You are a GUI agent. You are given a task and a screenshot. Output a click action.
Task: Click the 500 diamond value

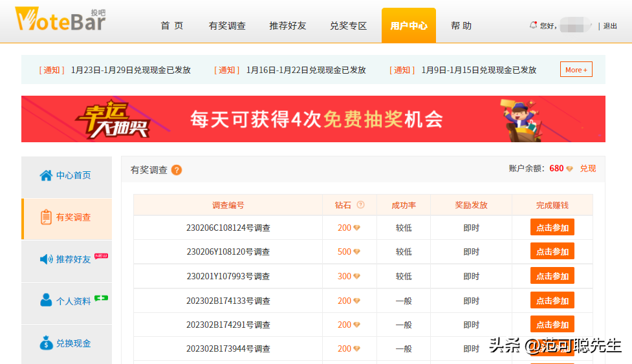(x=345, y=252)
